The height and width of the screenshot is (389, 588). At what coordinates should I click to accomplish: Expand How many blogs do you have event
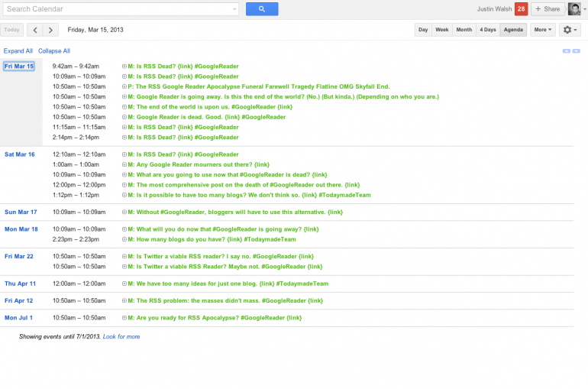point(124,239)
